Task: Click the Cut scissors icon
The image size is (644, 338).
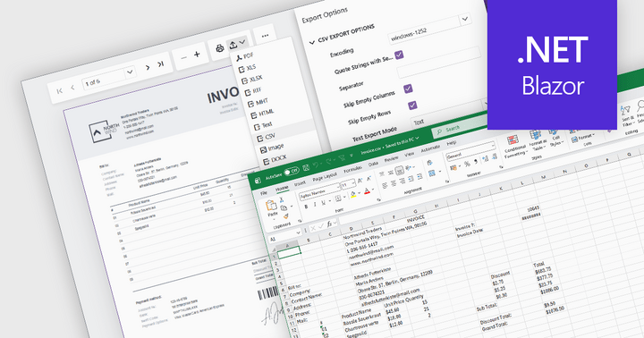Action: (x=282, y=199)
